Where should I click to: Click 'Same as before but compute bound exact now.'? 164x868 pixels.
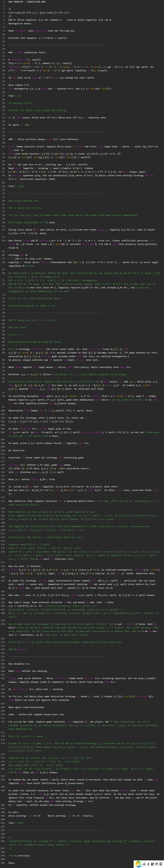pyautogui.click(x=37, y=714)
